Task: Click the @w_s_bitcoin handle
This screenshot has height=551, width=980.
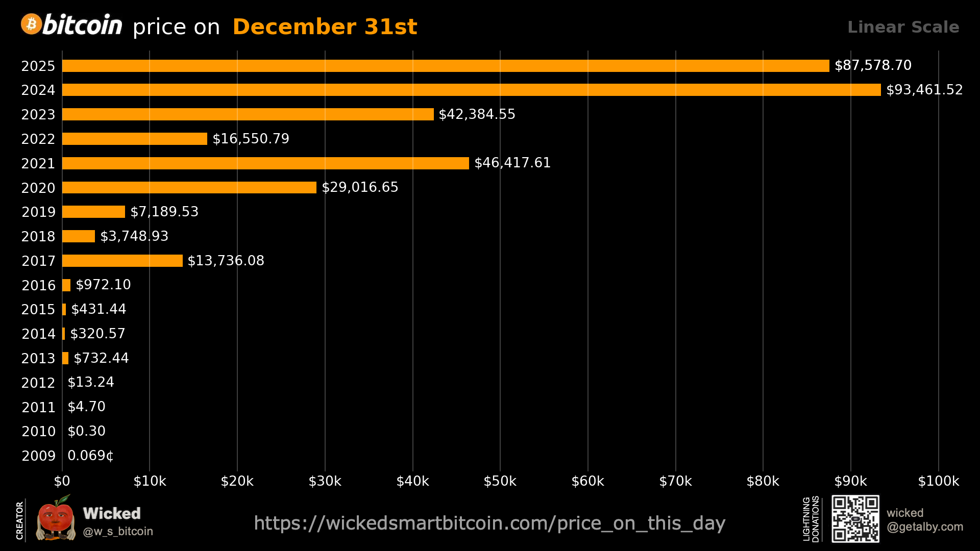Action: [118, 532]
